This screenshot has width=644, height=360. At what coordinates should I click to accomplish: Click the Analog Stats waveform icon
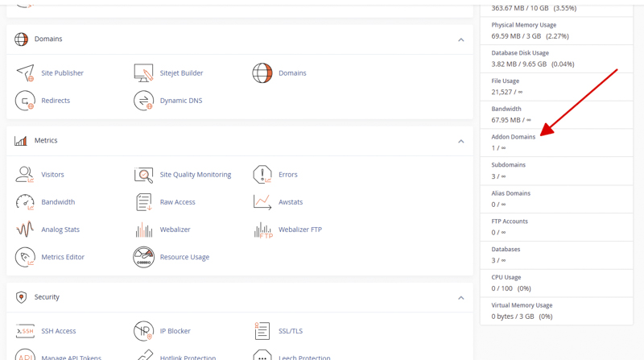click(x=25, y=230)
